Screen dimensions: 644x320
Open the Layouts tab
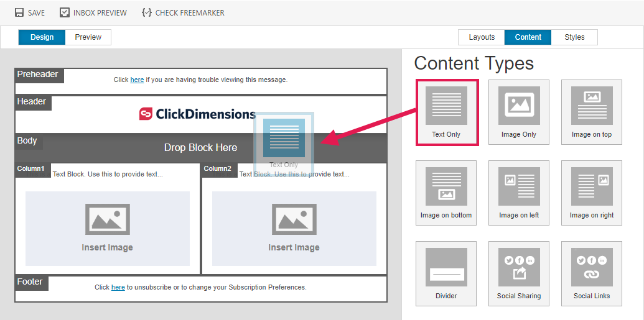pos(482,37)
